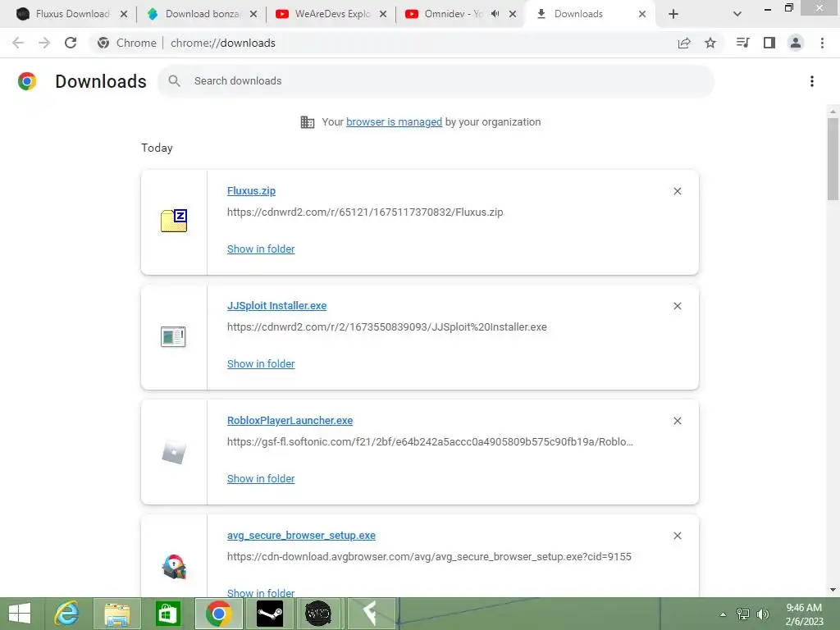This screenshot has width=840, height=630.
Task: Go back using the browser back arrow
Action: (x=18, y=43)
